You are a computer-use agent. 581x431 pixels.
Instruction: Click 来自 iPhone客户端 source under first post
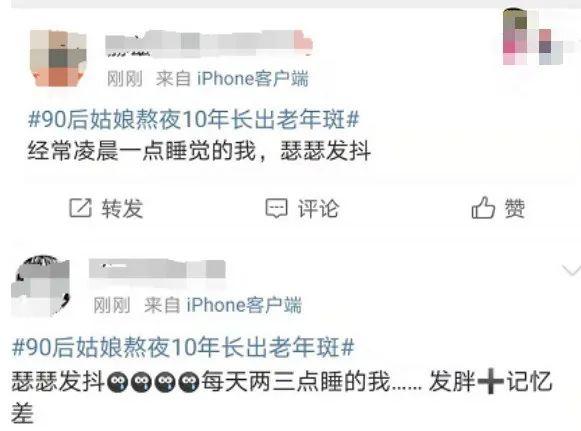(232, 79)
